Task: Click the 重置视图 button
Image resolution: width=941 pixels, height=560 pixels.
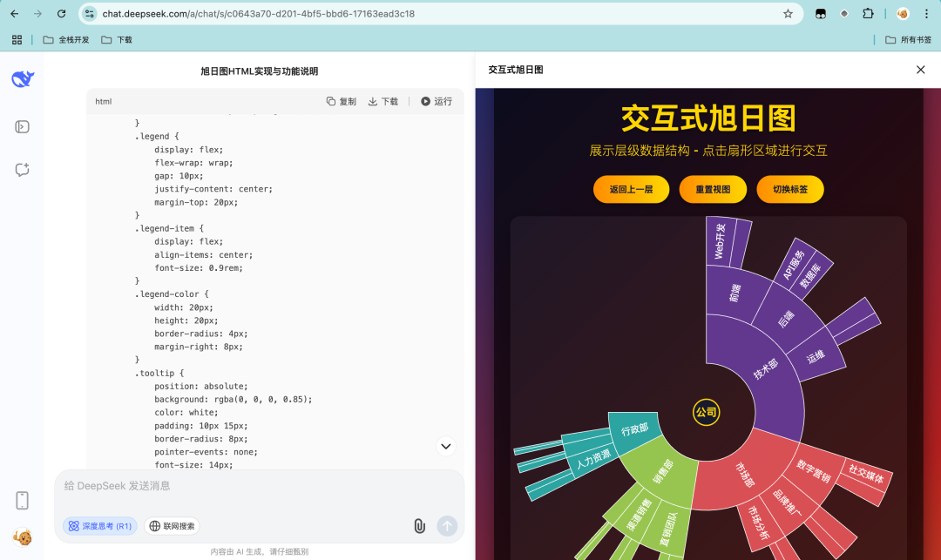Action: coord(713,190)
